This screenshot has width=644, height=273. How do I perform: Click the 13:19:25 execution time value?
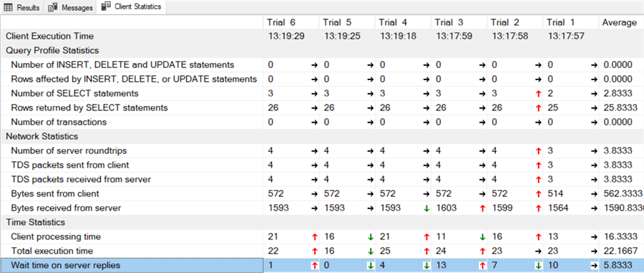coord(342,36)
